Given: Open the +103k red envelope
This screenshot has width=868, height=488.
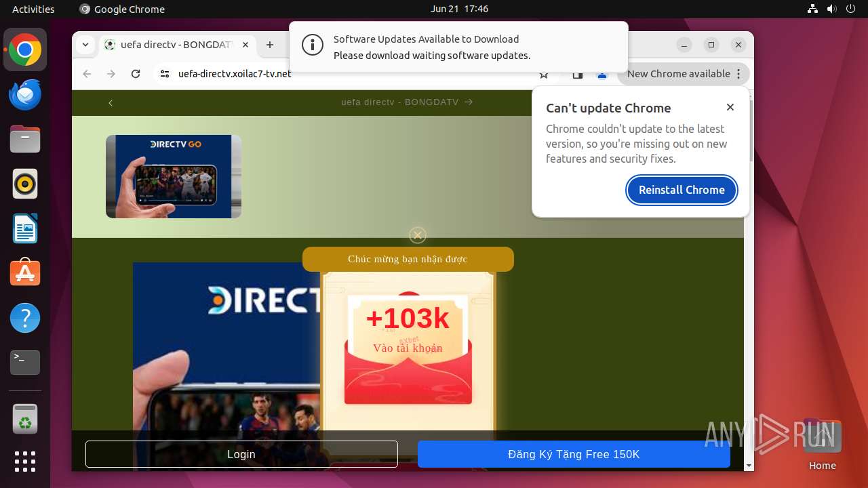Looking at the screenshot, I should [x=408, y=349].
